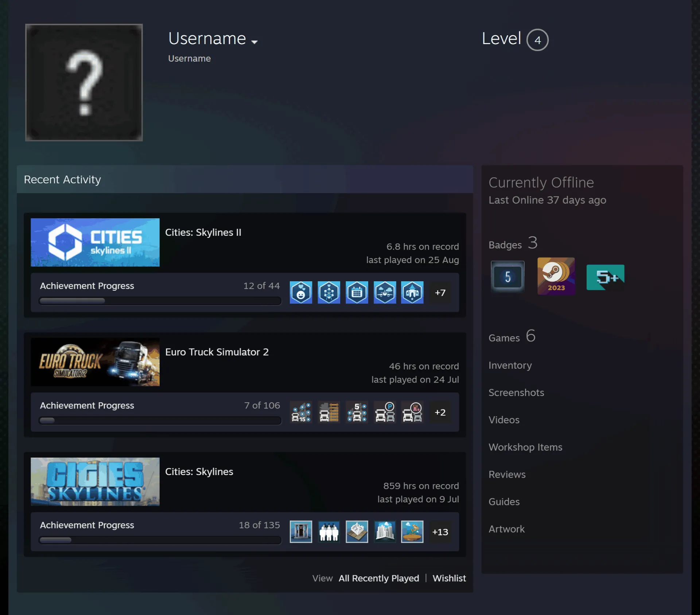View the smiley face achievement in Skylines II
This screenshot has height=615, width=700.
(x=301, y=293)
